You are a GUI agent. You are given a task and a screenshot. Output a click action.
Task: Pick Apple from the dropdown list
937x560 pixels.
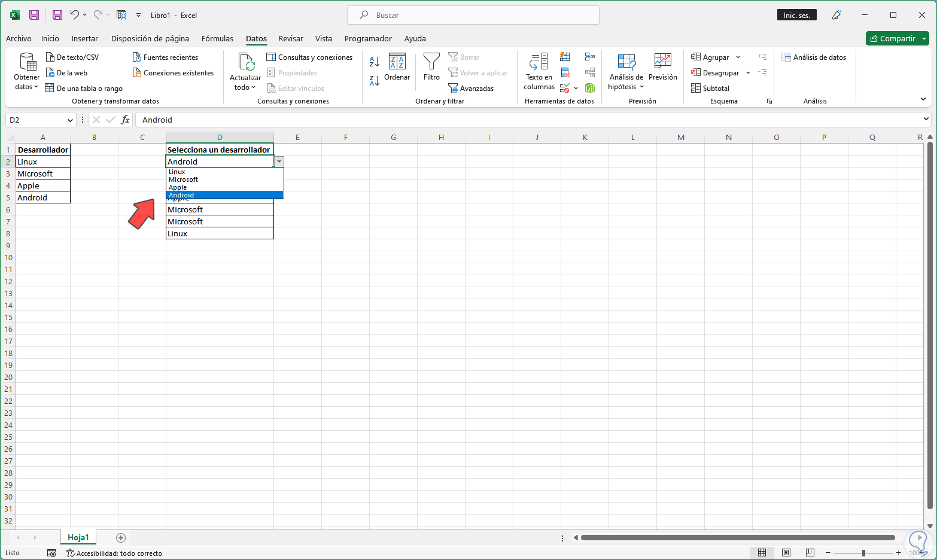pos(224,187)
